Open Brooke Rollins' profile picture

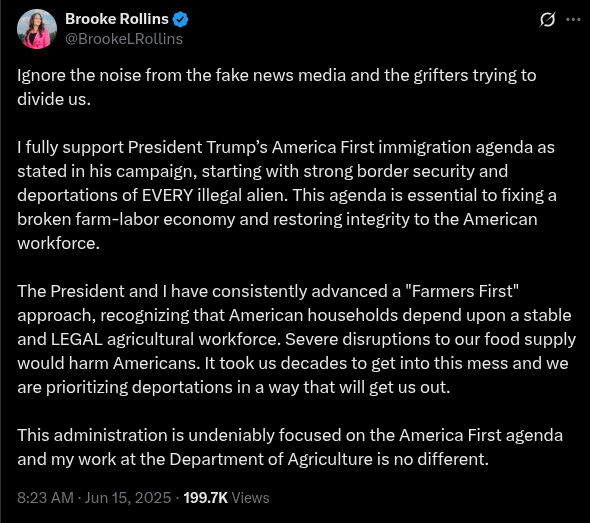pyautogui.click(x=37, y=29)
